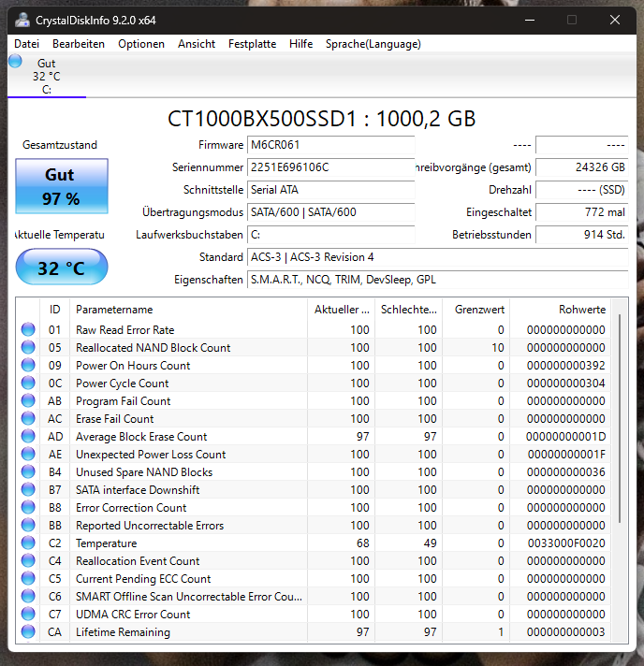This screenshot has width=644, height=666.
Task: Click status icon of Reallocation Event Count
Action: 28,560
